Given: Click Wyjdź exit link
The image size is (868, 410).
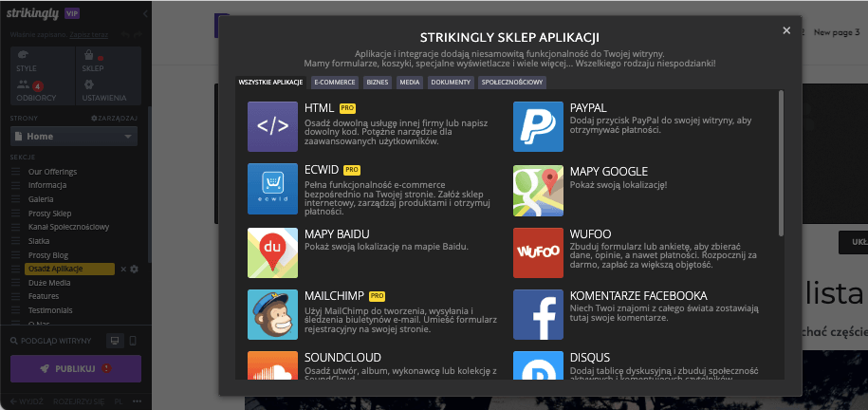Looking at the screenshot, I should (27, 401).
